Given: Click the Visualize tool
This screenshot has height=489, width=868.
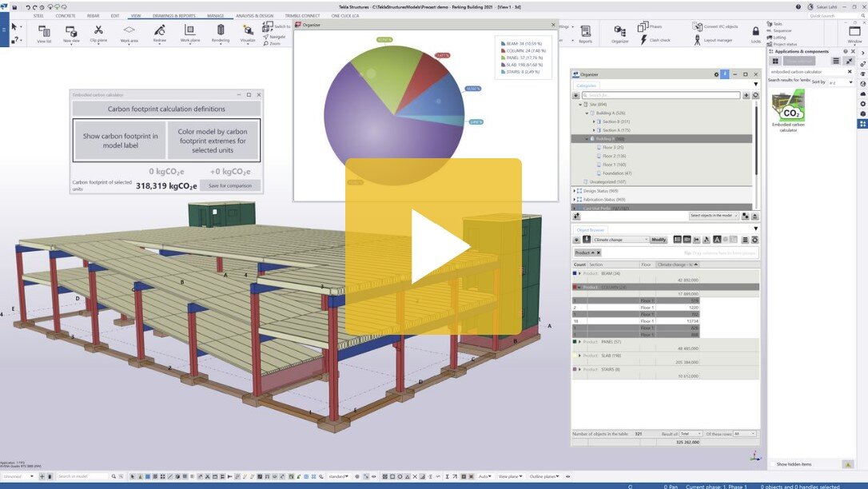Looking at the screenshot, I should (248, 34).
